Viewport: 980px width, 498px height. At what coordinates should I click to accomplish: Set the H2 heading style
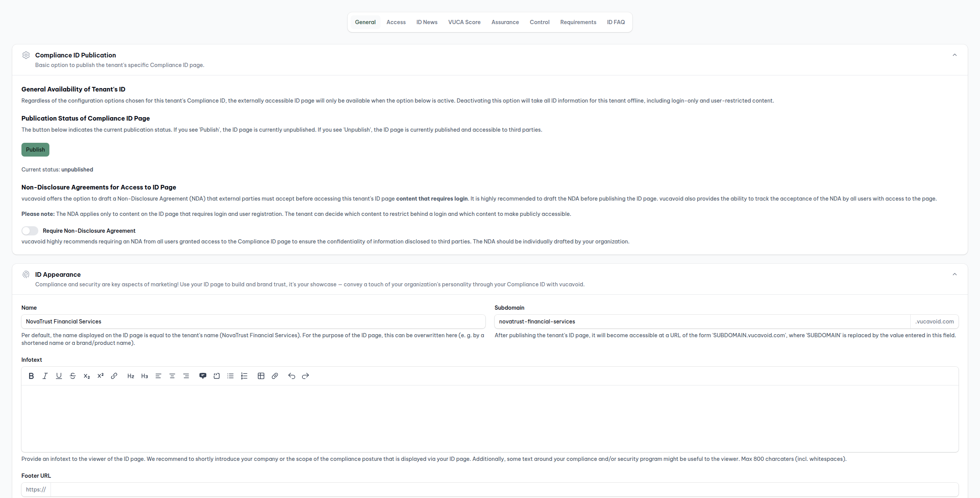tap(131, 376)
